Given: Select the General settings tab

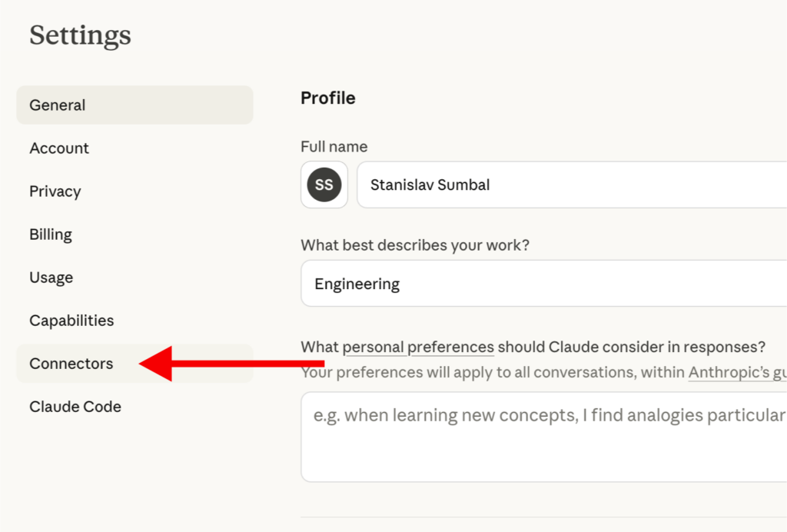Looking at the screenshot, I should 134,105.
